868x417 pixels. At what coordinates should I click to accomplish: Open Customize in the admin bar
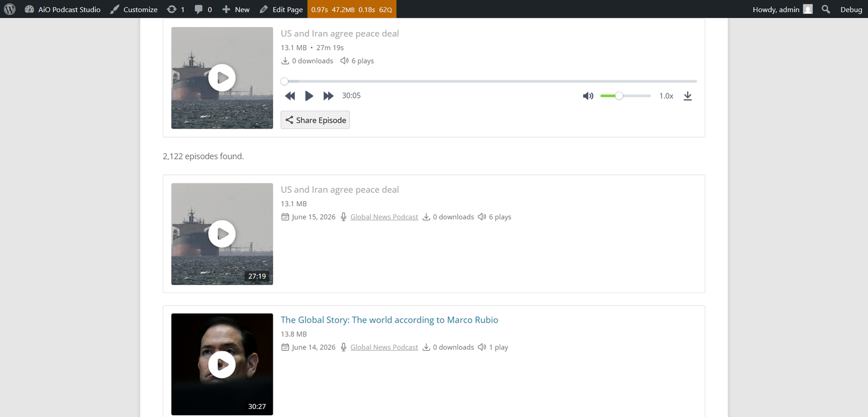(x=134, y=9)
